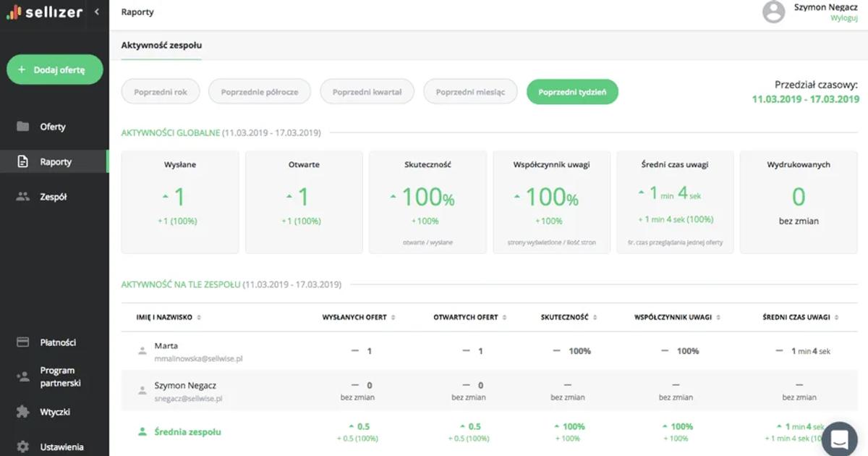Open the Ustawienia gear icon
The image size is (868, 456).
tap(23, 447)
